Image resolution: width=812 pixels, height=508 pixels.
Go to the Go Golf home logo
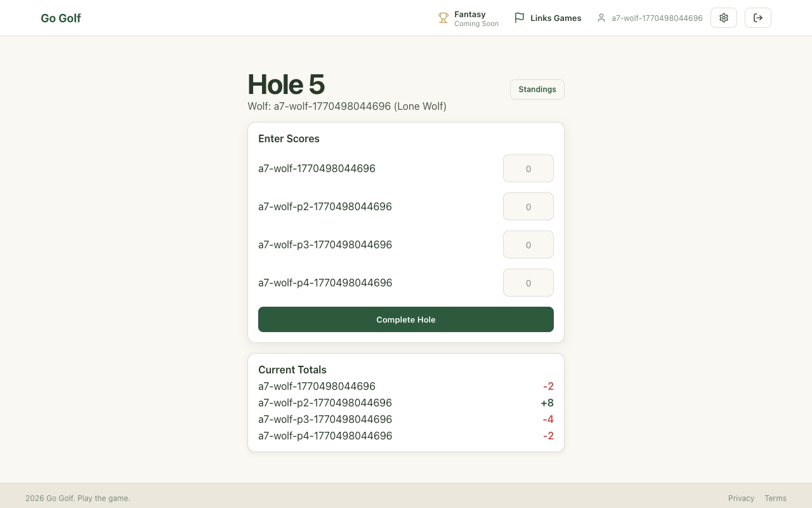tap(61, 18)
